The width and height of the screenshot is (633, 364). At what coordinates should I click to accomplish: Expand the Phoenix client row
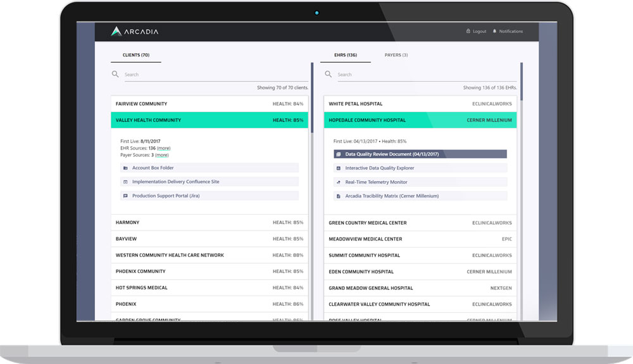coord(210,304)
